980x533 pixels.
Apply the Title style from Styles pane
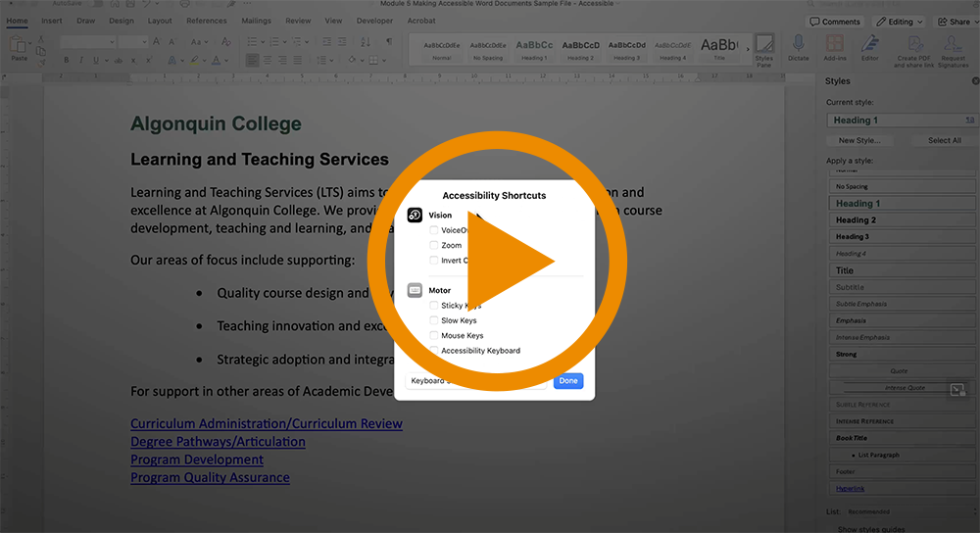click(x=845, y=270)
